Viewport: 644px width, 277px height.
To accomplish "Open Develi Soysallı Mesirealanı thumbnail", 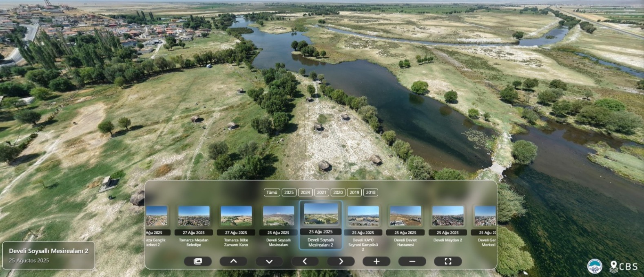I will pos(279,216).
